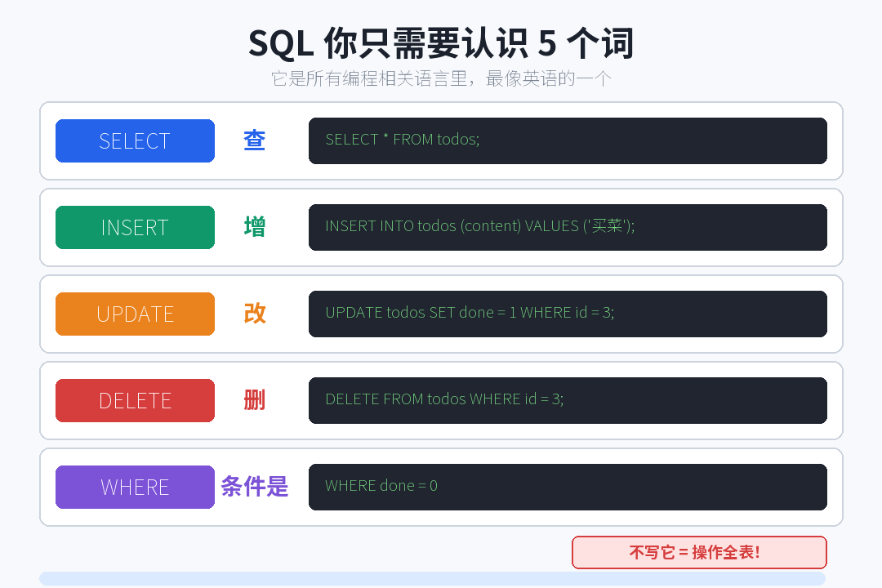The width and height of the screenshot is (882, 588).
Task: Click the title 'SQL 你只需要认识 5 个词'
Action: click(441, 44)
